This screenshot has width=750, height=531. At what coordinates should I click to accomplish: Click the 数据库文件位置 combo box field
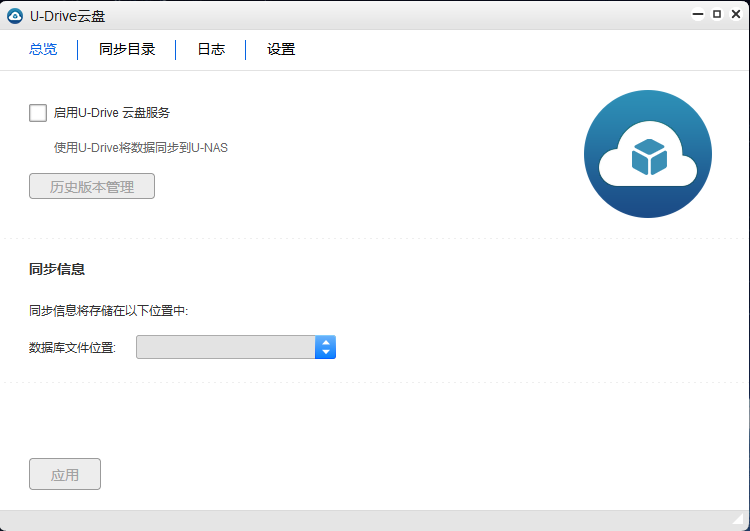(236, 347)
